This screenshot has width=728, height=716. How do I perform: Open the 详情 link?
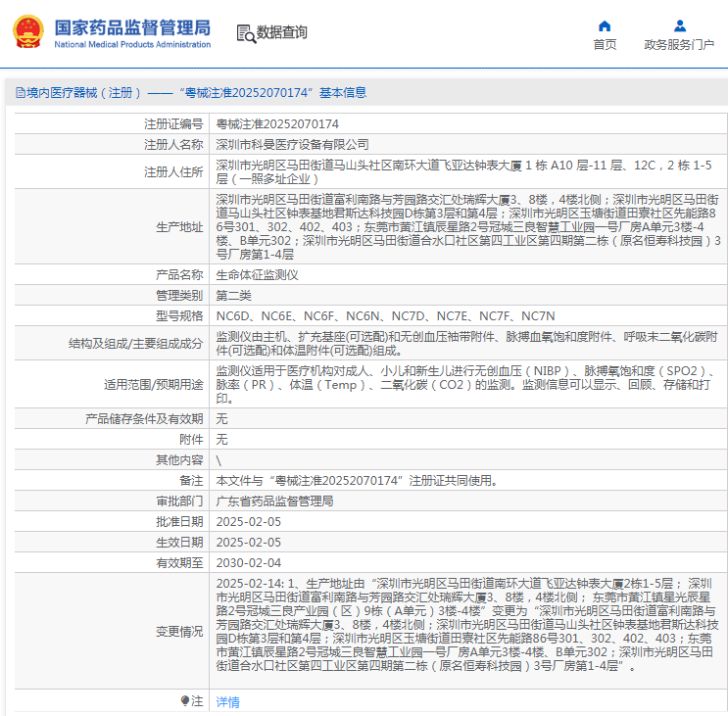[x=228, y=701]
